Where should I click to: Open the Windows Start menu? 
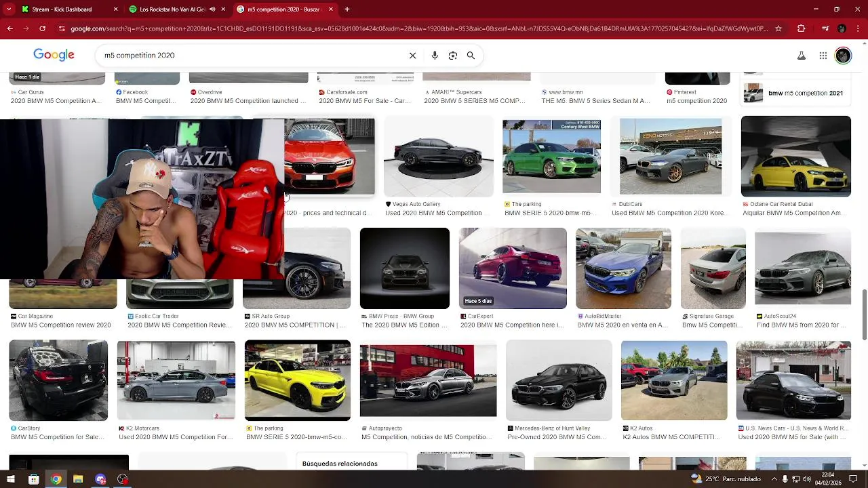tap(11, 479)
